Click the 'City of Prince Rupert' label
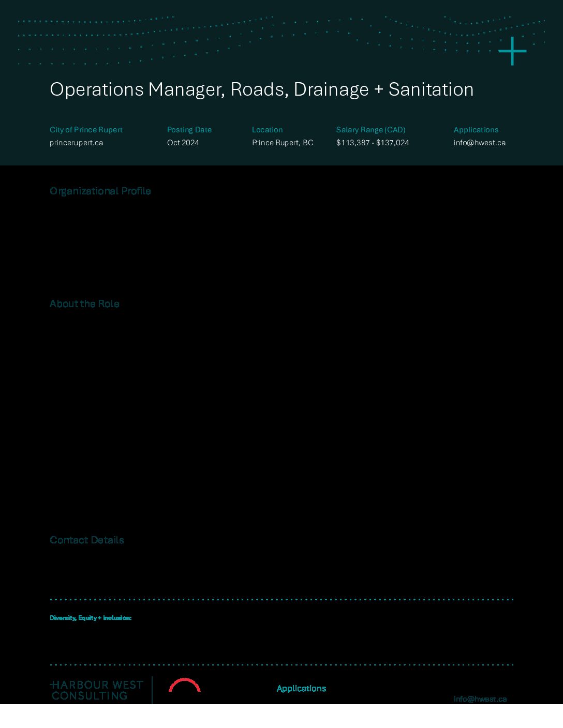Screen dimensions: 563x728 pyautogui.click(x=86, y=130)
